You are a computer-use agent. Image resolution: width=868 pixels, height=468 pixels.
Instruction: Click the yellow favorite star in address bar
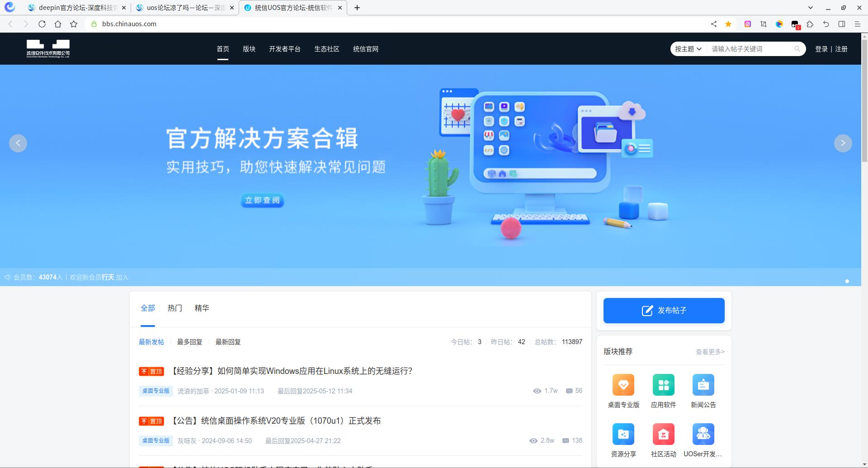(x=728, y=24)
